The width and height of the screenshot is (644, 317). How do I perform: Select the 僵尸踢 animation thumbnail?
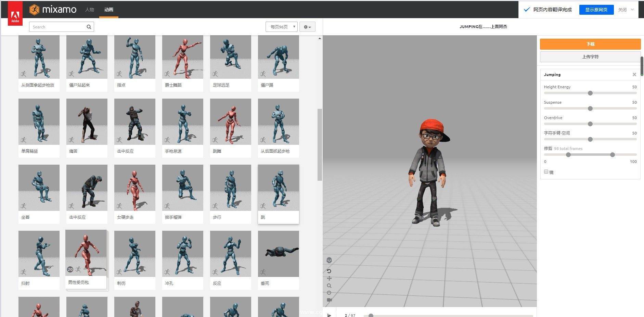pos(279,57)
